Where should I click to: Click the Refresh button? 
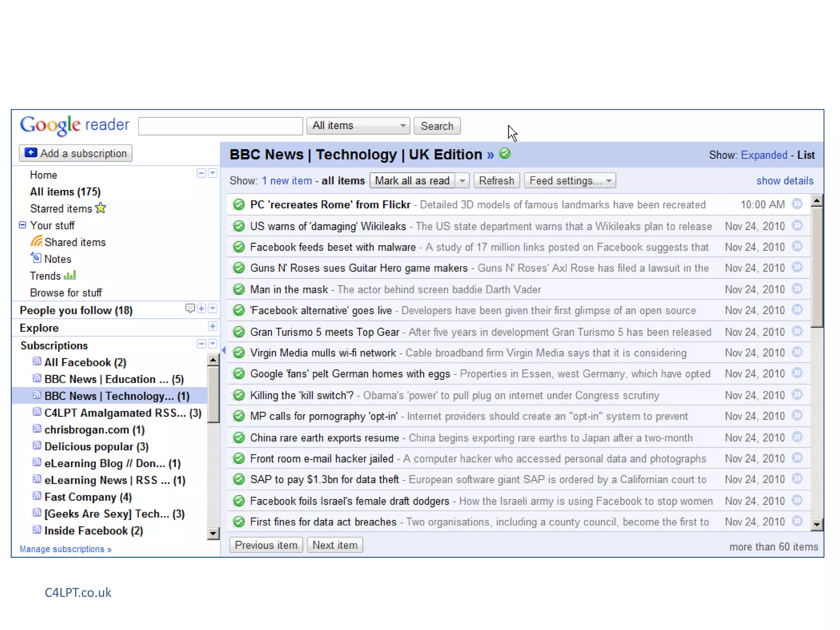[x=496, y=181]
